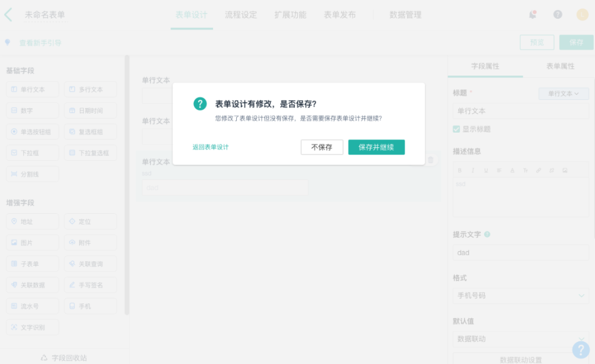Add the 手写签名 field
The height and width of the screenshot is (364, 595).
(91, 285)
